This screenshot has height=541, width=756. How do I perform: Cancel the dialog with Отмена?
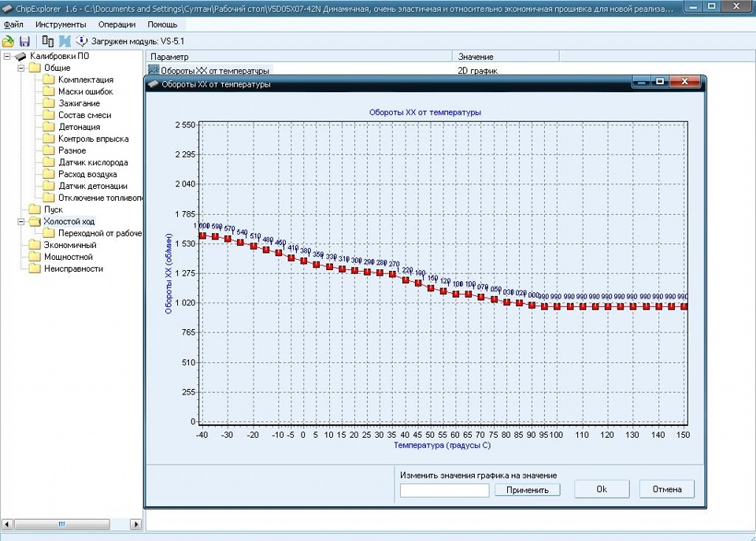[x=666, y=489]
